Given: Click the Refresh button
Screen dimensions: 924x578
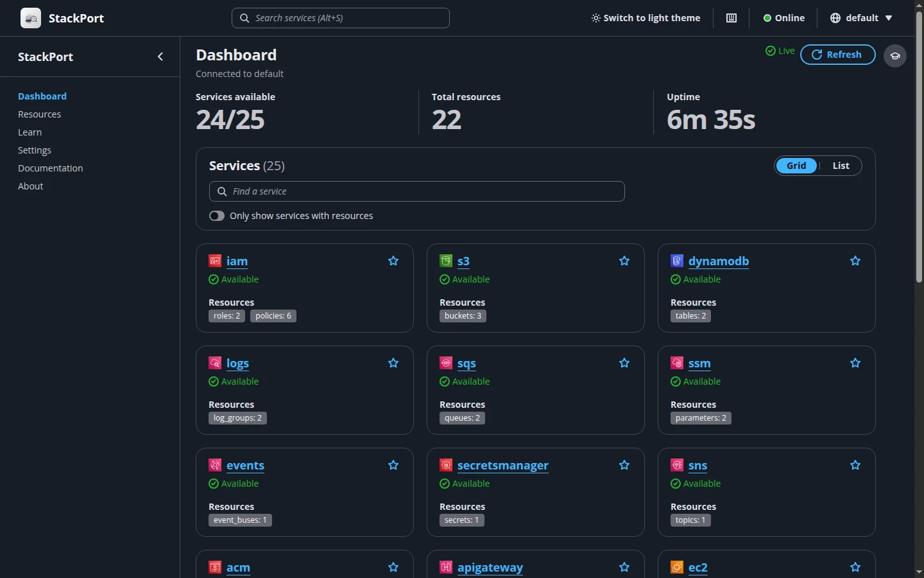Looking at the screenshot, I should pyautogui.click(x=838, y=55).
